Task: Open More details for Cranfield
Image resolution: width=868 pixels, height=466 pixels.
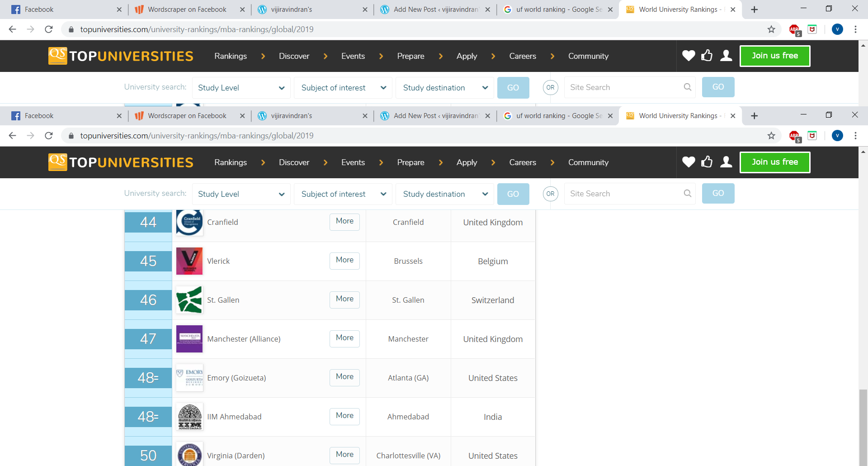Action: [x=344, y=221]
